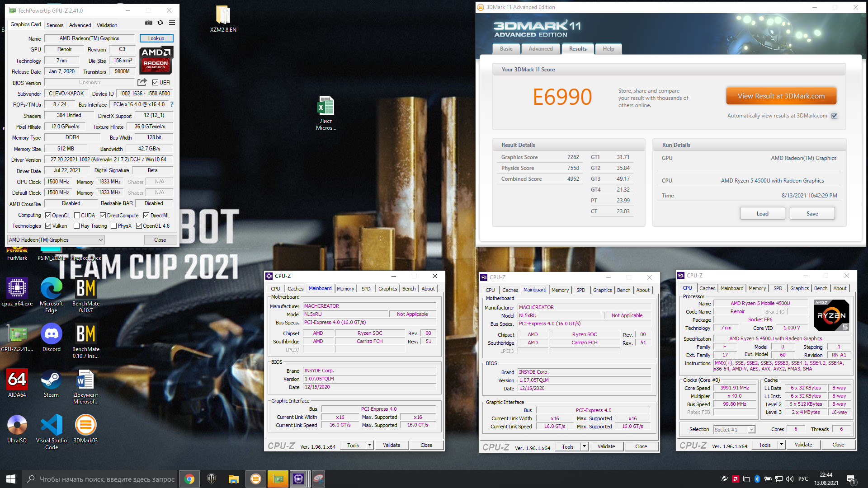Image resolution: width=868 pixels, height=488 pixels.
Task: Click the volume icon in system tray
Action: pyautogui.click(x=790, y=479)
